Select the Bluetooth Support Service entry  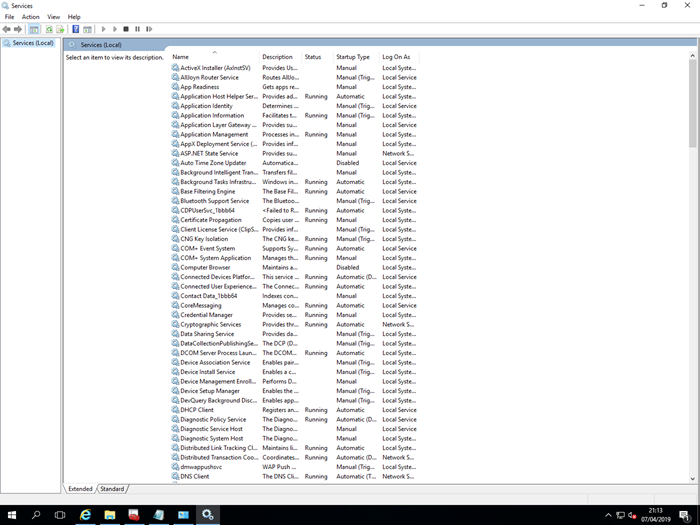tap(214, 201)
